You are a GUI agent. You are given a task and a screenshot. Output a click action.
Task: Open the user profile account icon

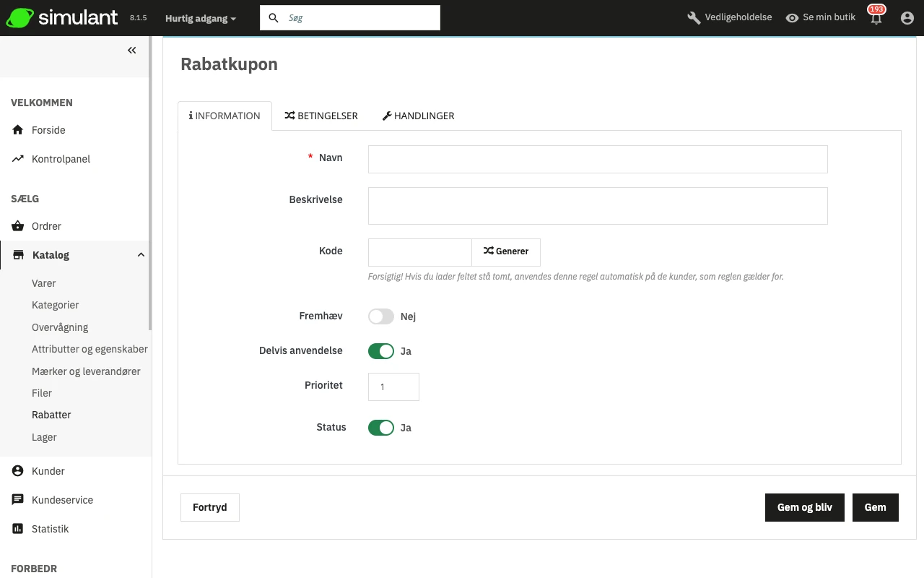[907, 18]
